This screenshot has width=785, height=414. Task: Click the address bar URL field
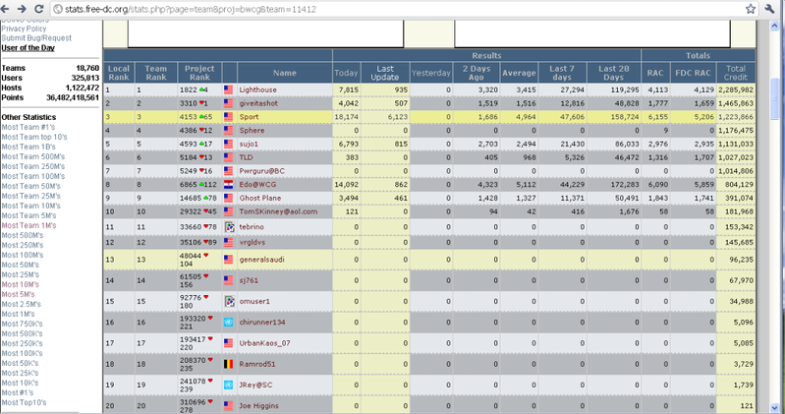[400, 8]
